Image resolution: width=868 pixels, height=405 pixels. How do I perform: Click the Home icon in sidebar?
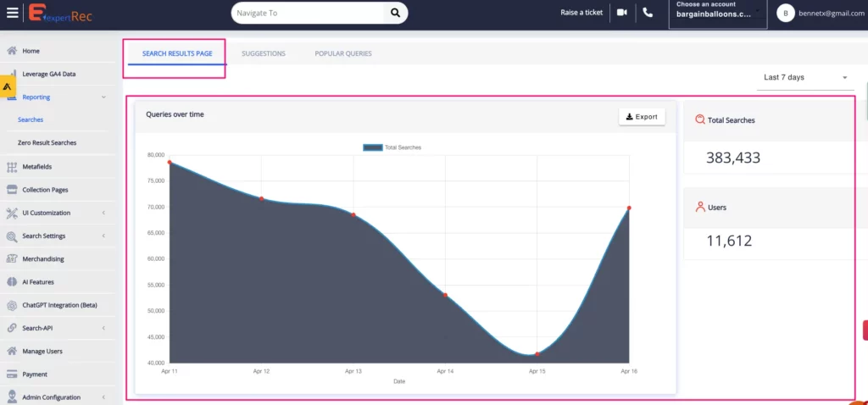click(12, 51)
